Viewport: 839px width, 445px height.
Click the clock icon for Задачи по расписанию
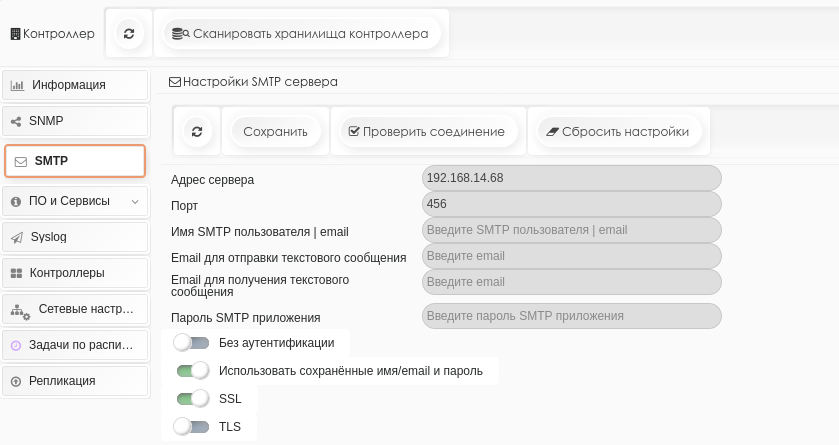16,346
